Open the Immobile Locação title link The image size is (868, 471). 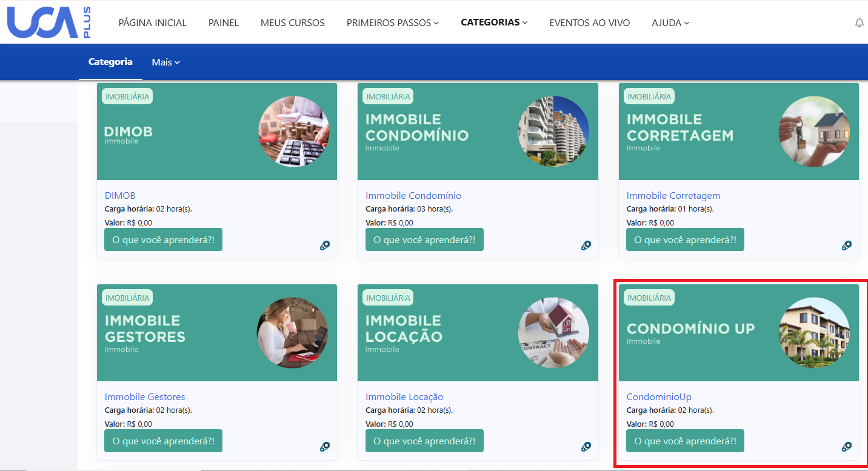404,396
